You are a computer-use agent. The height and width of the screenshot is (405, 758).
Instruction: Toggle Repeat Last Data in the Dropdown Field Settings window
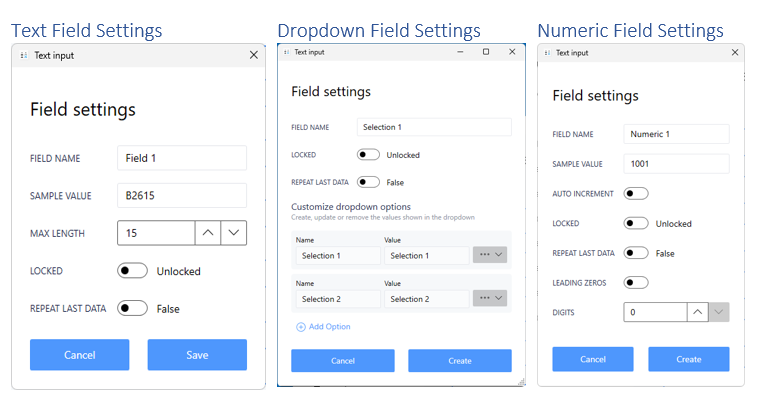tap(368, 182)
